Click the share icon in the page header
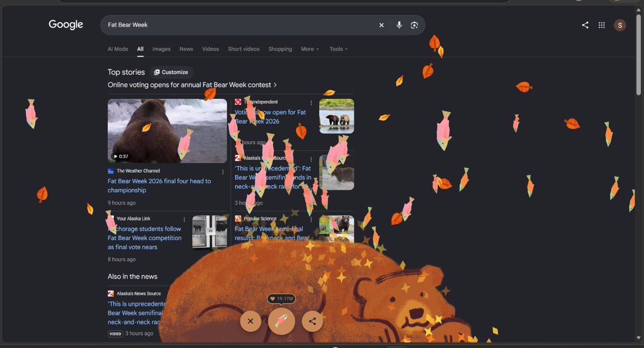Image resolution: width=644 pixels, height=348 pixels. pyautogui.click(x=585, y=25)
